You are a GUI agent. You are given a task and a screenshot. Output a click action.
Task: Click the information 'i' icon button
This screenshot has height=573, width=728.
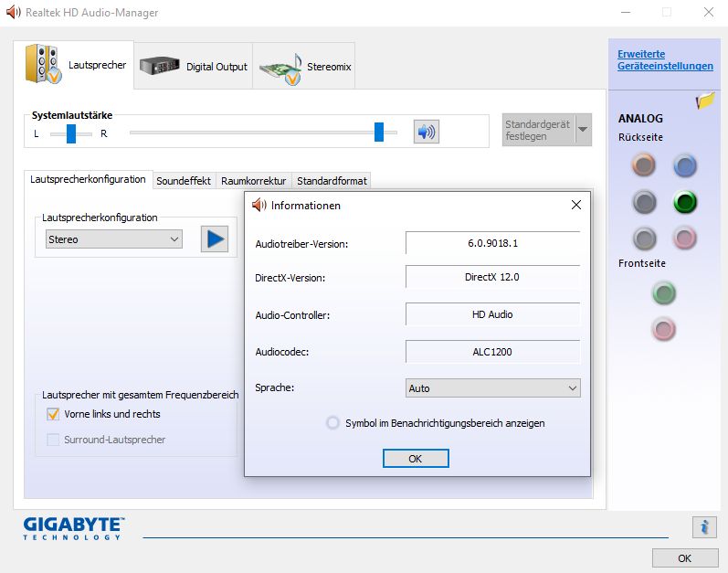pos(704,527)
